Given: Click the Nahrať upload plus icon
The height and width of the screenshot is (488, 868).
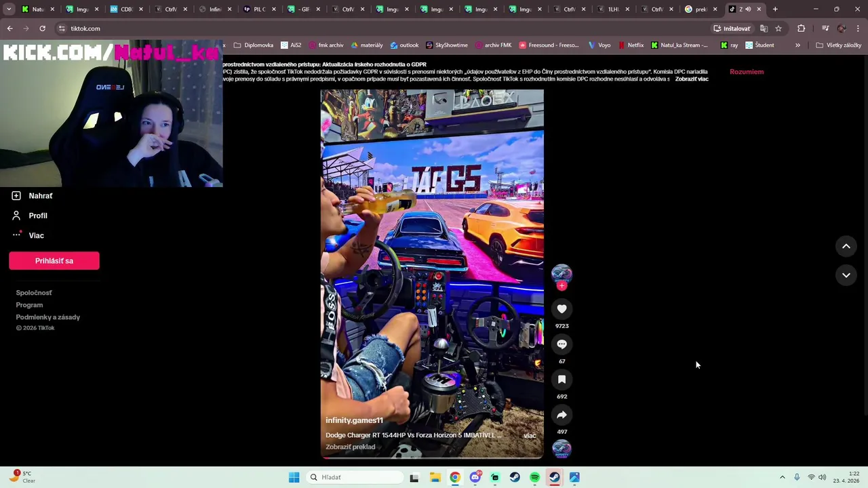Looking at the screenshot, I should pos(16,196).
